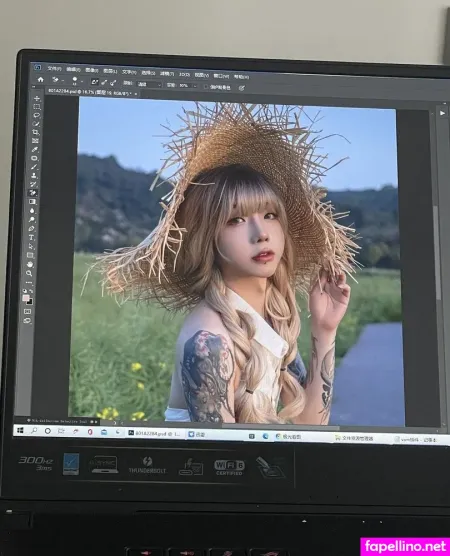Select the Pen tool
450x556 pixels.
(32, 228)
